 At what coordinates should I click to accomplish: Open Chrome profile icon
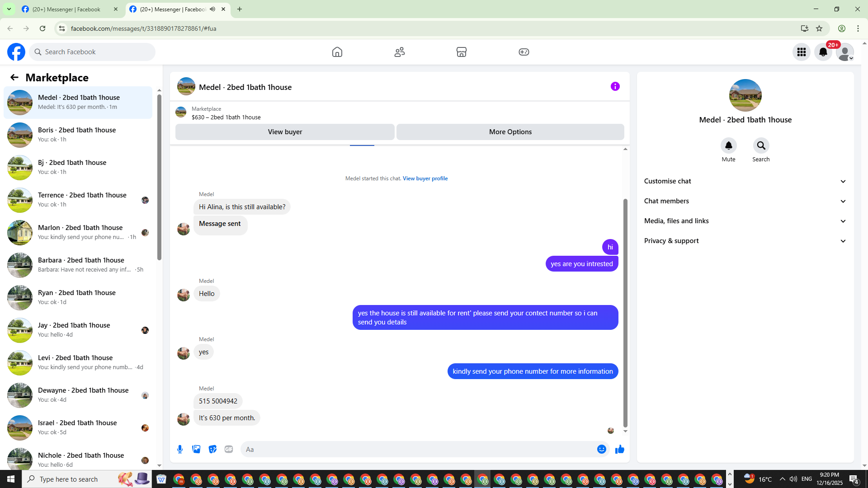click(x=842, y=28)
